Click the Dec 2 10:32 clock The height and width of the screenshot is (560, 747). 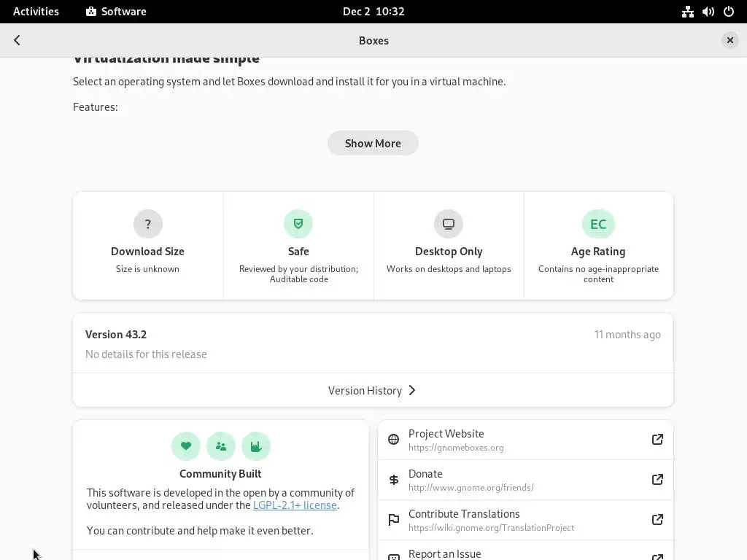[373, 12]
